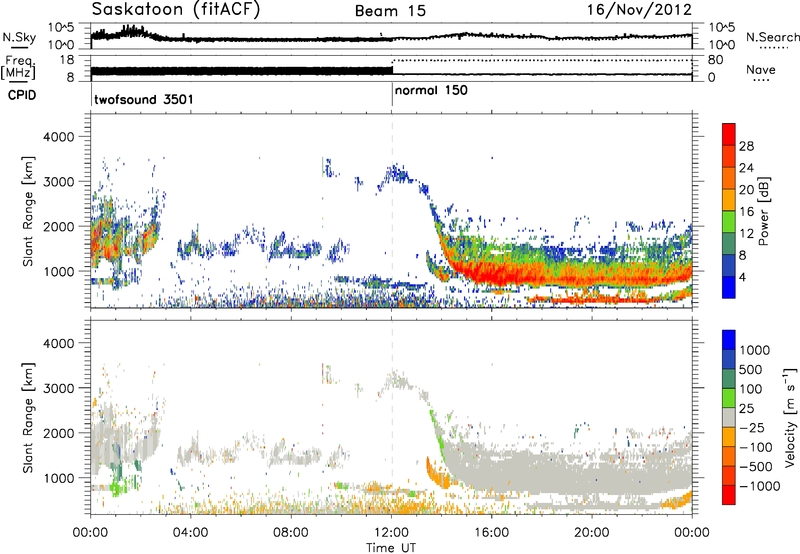
Task: Click the "16:00" time tick label
Action: [x=491, y=533]
